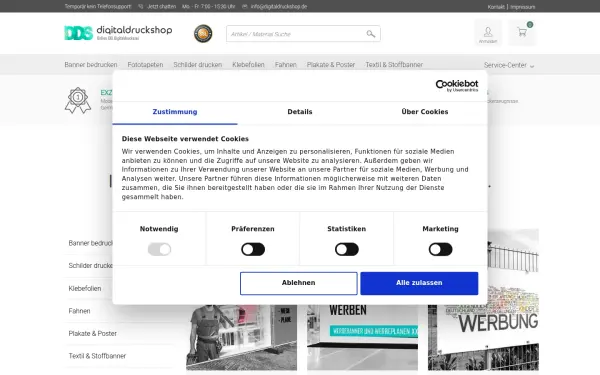Enable the Präferenzen cookie switch
Viewport: 600px width, 375px height.
[253, 249]
